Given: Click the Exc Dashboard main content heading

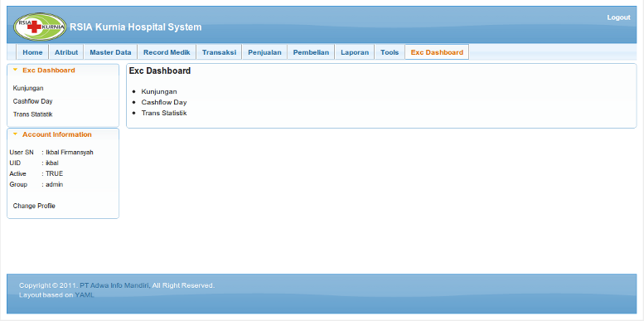Looking at the screenshot, I should click(160, 71).
